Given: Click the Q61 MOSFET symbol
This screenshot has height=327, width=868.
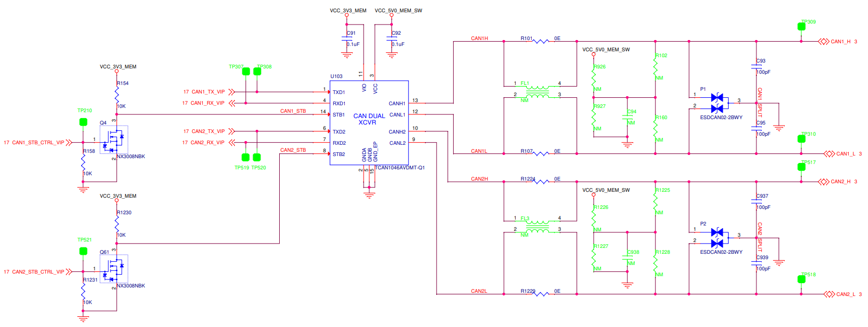Looking at the screenshot, I should point(114,269).
